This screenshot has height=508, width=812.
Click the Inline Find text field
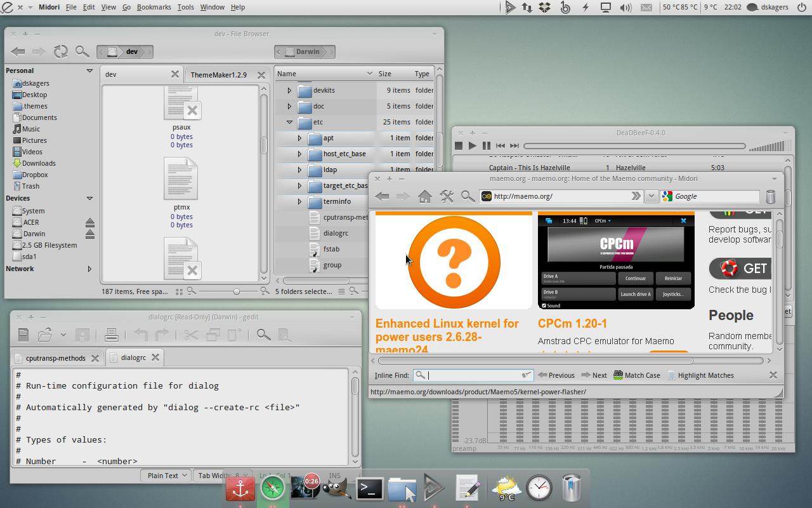(x=473, y=375)
